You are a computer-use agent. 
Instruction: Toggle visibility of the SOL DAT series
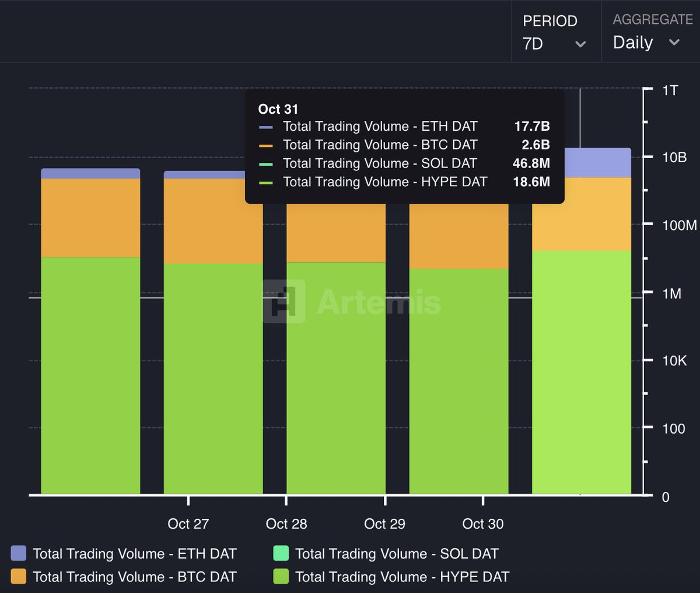pos(395,553)
